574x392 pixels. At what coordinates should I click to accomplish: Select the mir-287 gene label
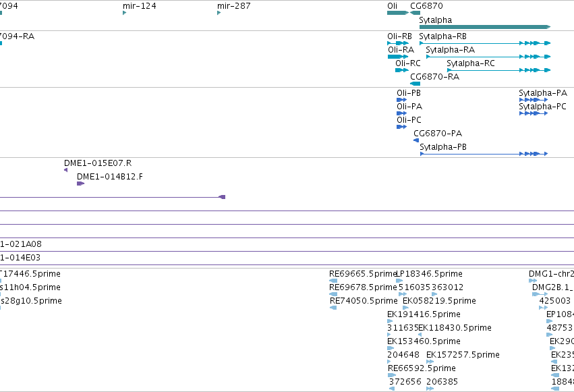pyautogui.click(x=234, y=6)
